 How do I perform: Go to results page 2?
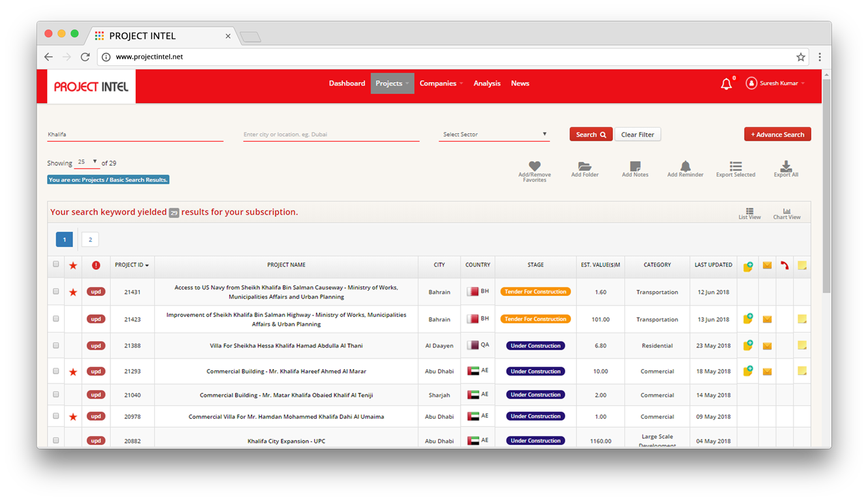pyautogui.click(x=90, y=240)
